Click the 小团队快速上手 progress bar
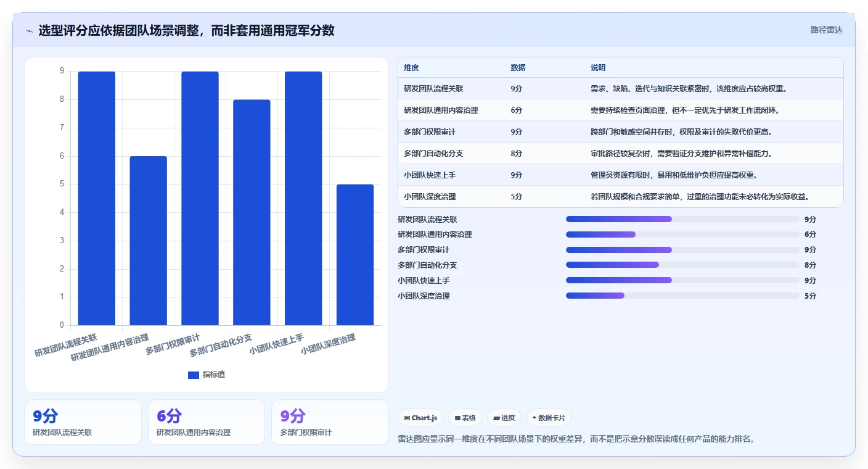The height and width of the screenshot is (469, 868). coord(682,280)
